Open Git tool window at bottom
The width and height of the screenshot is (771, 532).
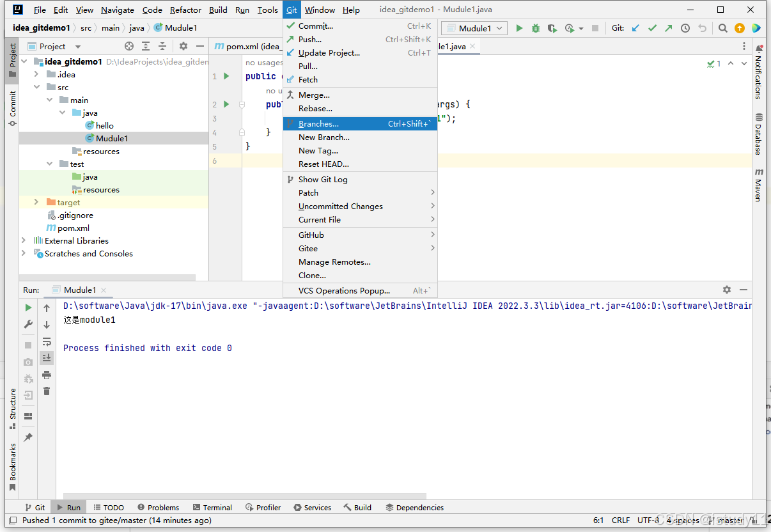35,508
